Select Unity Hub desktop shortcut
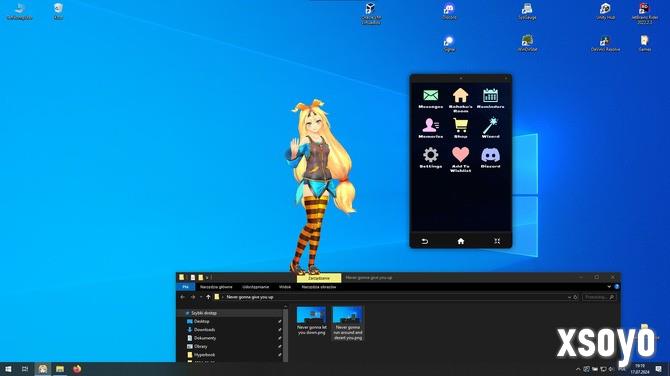 click(605, 11)
